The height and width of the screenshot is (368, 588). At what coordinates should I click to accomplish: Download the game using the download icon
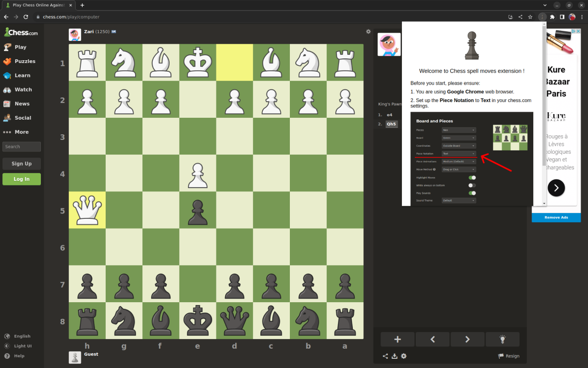395,356
